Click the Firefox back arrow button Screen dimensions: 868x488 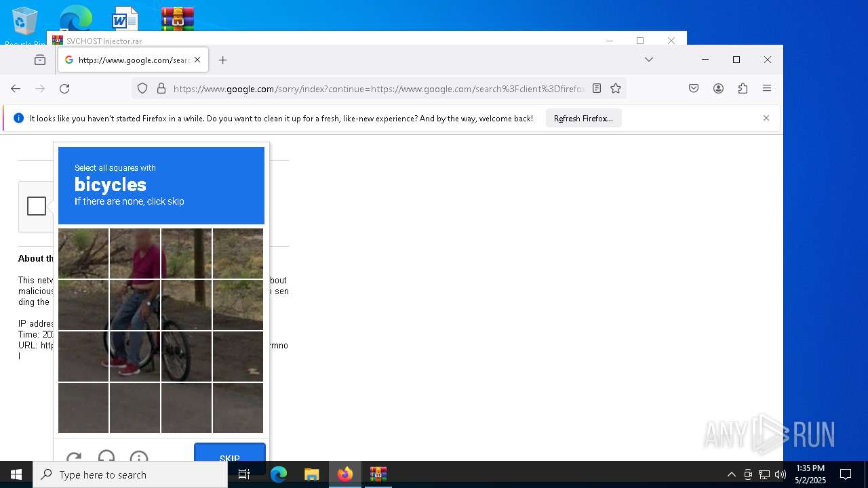tap(16, 89)
